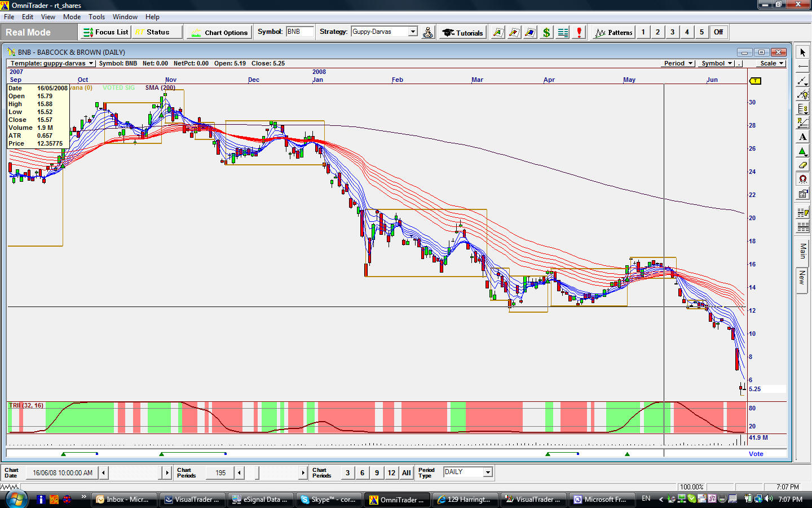Image resolution: width=812 pixels, height=508 pixels.
Task: Toggle the Patterns button
Action: point(614,32)
